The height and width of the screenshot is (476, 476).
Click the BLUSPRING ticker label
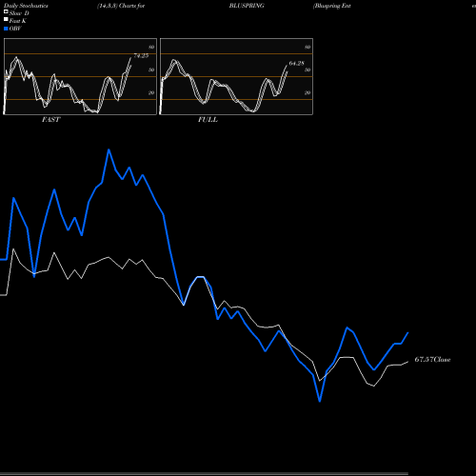[247, 6]
